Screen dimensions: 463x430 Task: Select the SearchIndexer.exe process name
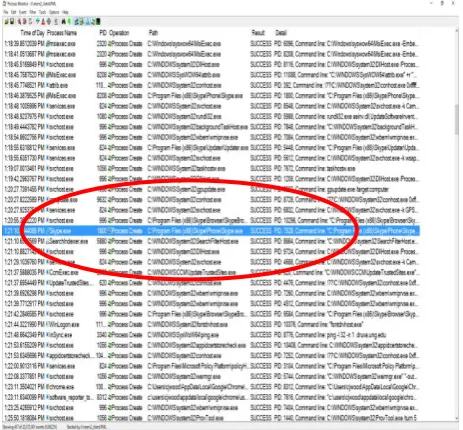[68, 241]
